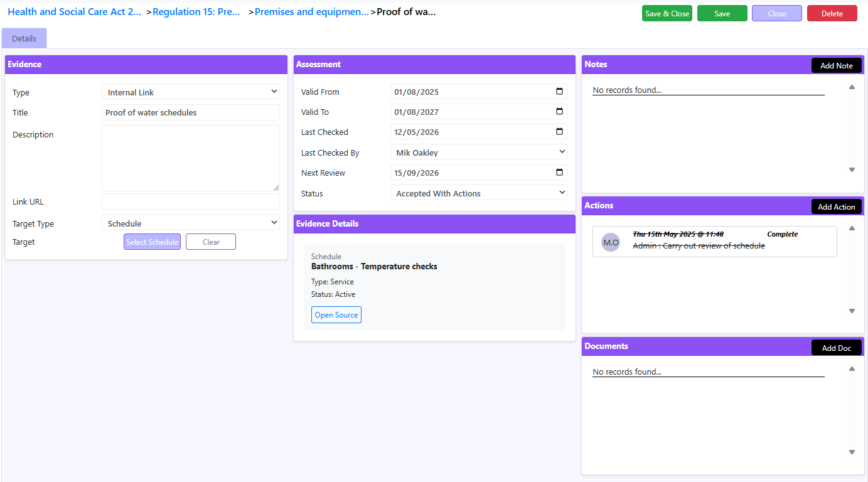This screenshot has height=482, width=868.
Task: Open the Target Type dropdown showing Schedule
Action: point(191,223)
